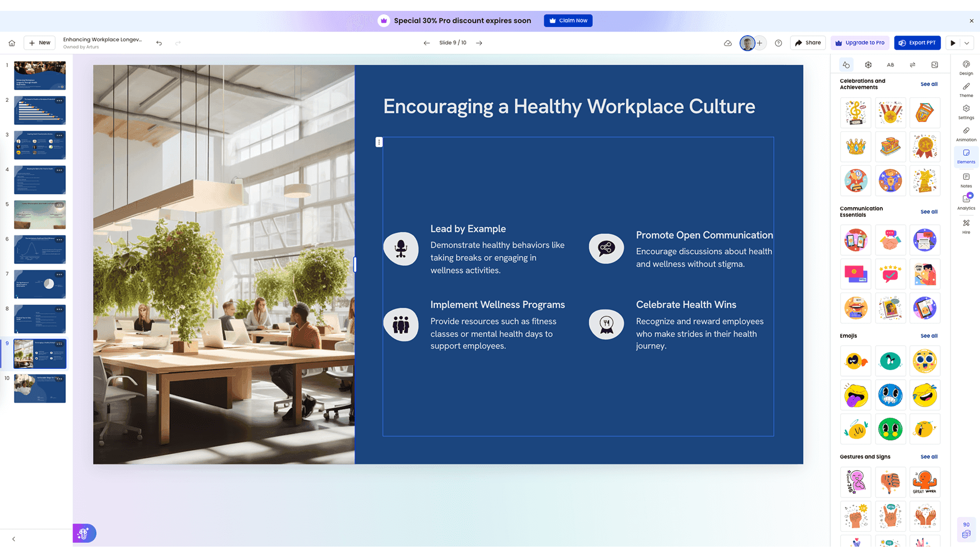This screenshot has width=980, height=558.
Task: Switch to the shapes elements tab
Action: click(x=846, y=65)
